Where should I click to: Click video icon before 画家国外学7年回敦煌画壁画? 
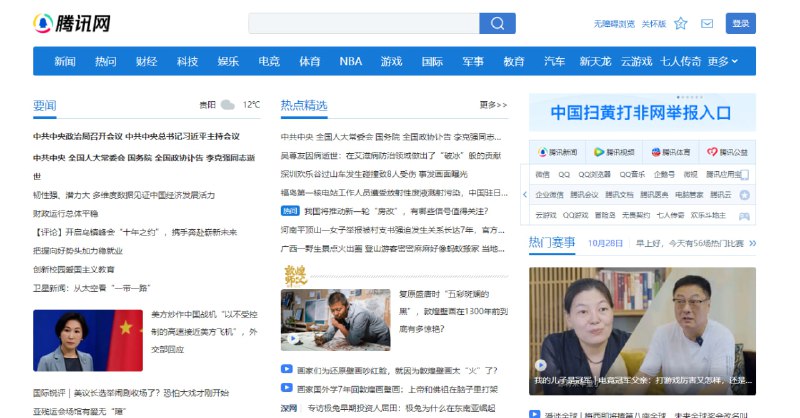287,388
